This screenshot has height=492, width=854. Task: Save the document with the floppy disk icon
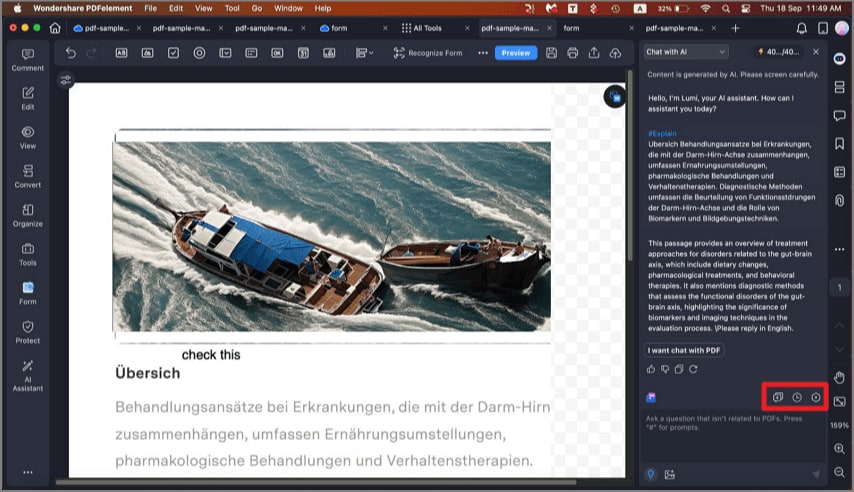tap(551, 53)
